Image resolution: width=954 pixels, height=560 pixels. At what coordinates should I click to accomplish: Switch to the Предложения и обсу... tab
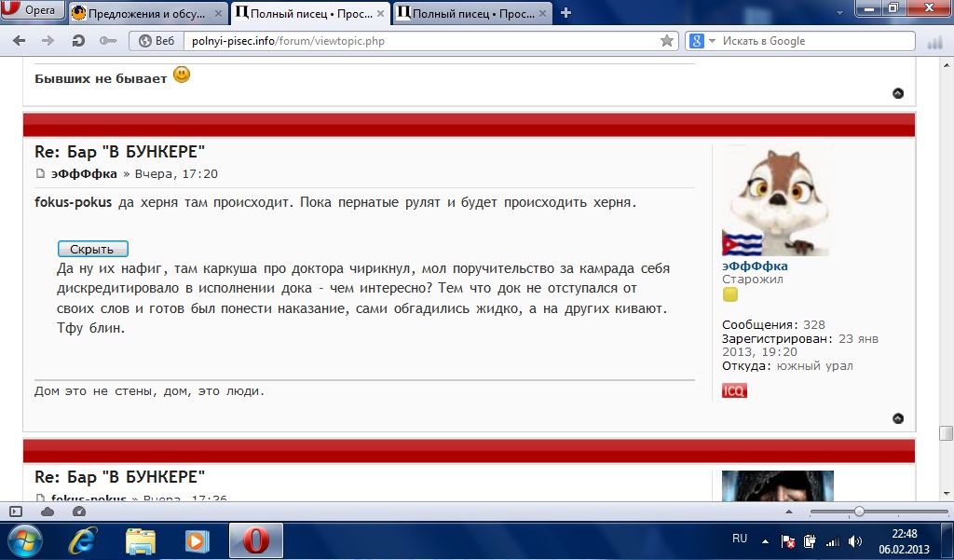[x=146, y=13]
